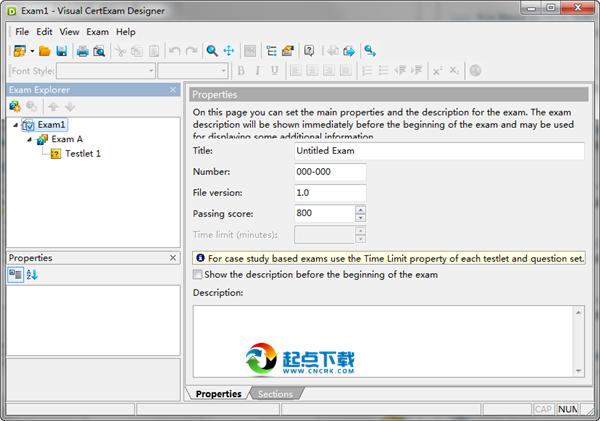Click the Insert Image icon

[250, 51]
